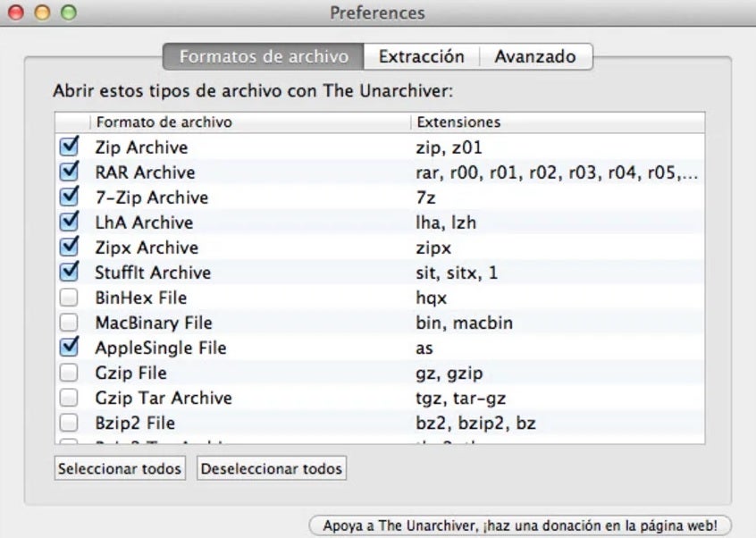This screenshot has height=538, width=756.
Task: Uncheck the AppleSingle File checkbox
Action: 69,348
